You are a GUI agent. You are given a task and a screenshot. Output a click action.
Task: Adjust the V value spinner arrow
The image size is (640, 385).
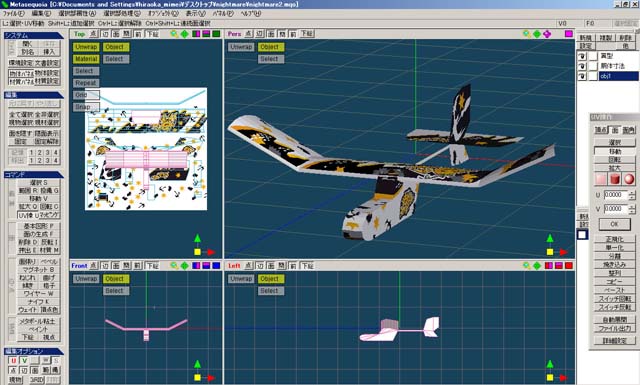tap(632, 209)
